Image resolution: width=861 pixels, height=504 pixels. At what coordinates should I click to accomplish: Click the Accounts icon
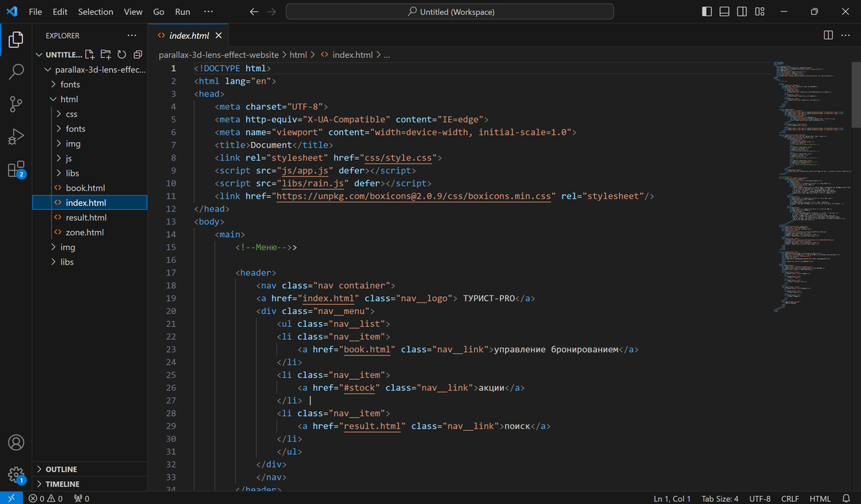[16, 442]
